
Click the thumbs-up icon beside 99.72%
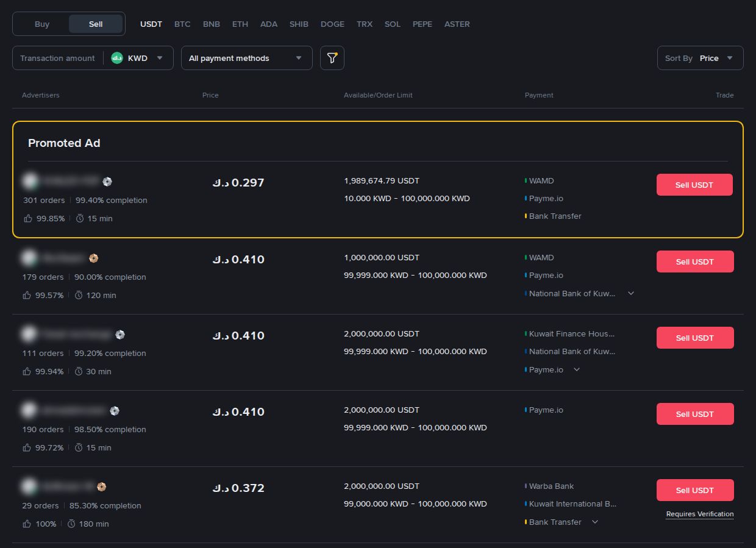tap(27, 447)
